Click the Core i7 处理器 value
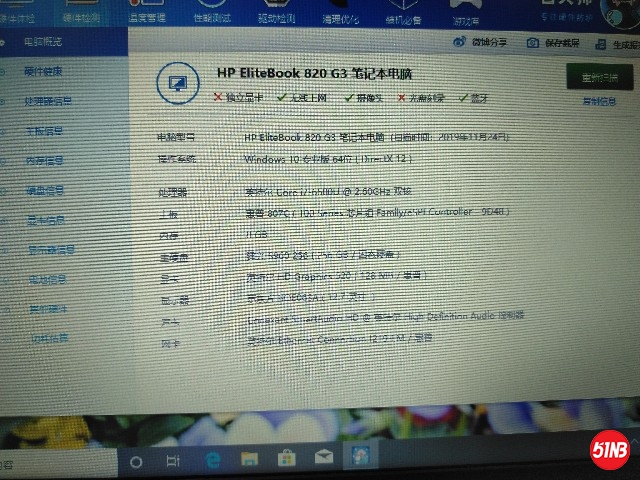The height and width of the screenshot is (480, 640). click(329, 191)
